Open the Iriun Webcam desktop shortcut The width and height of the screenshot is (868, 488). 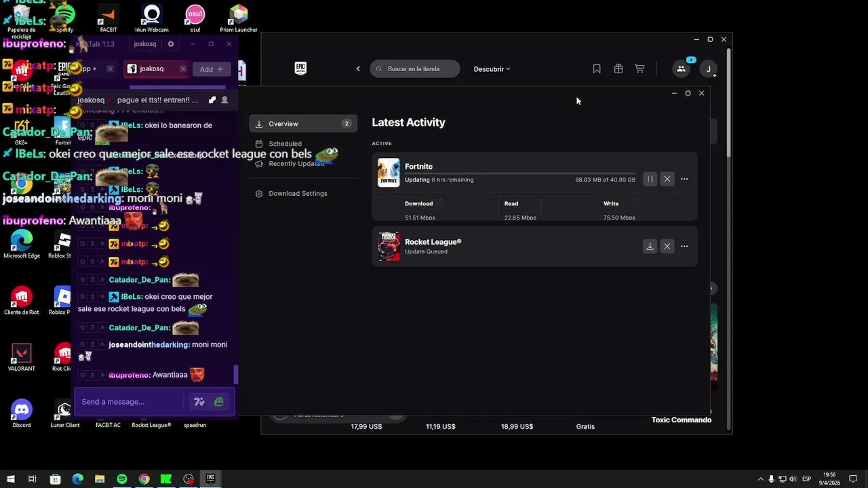(x=152, y=18)
